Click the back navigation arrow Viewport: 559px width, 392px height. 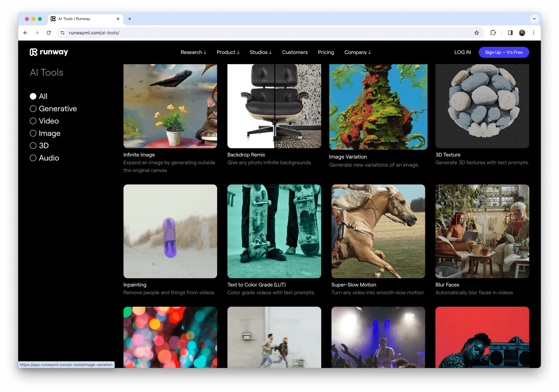[26, 33]
